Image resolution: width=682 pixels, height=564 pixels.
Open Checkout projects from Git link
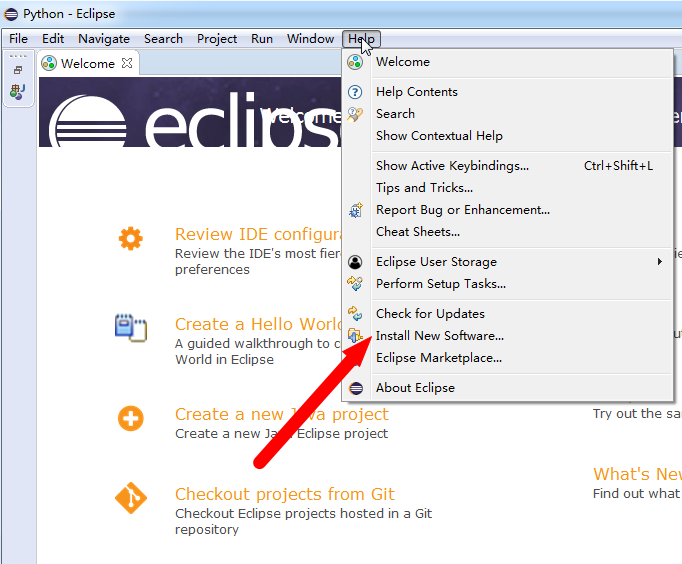285,494
